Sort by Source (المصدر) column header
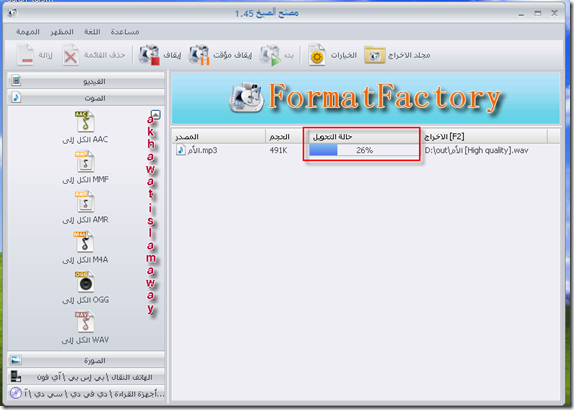The height and width of the screenshot is (410, 574). 219,137
